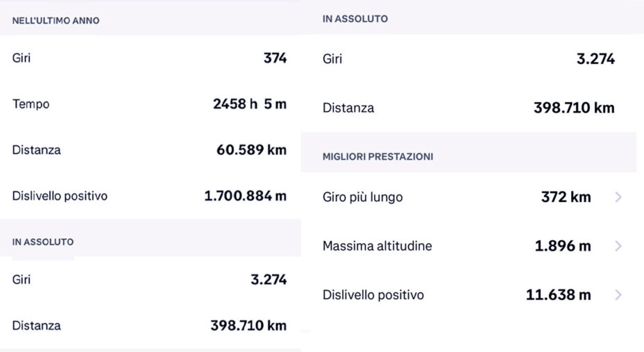The height and width of the screenshot is (352, 644).
Task: Select the 2458 h 5 m time value
Action: 250,104
